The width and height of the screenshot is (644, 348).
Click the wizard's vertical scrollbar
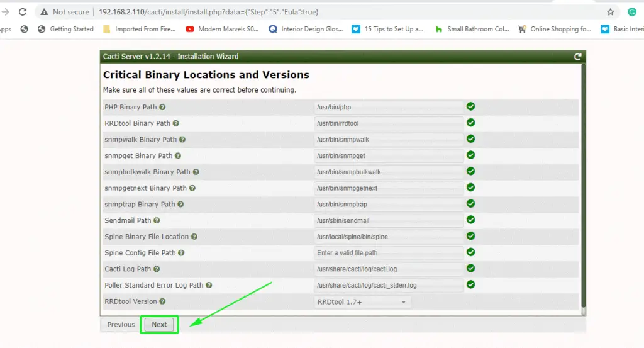coord(583,189)
